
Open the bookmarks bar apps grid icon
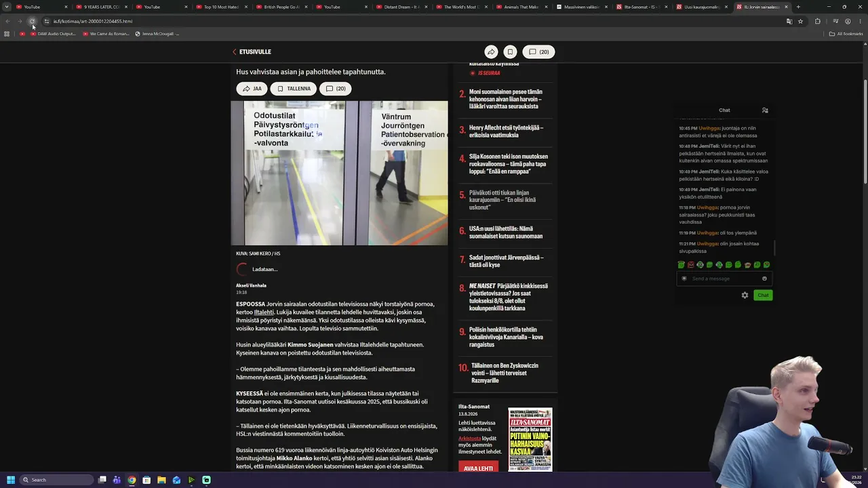7,34
